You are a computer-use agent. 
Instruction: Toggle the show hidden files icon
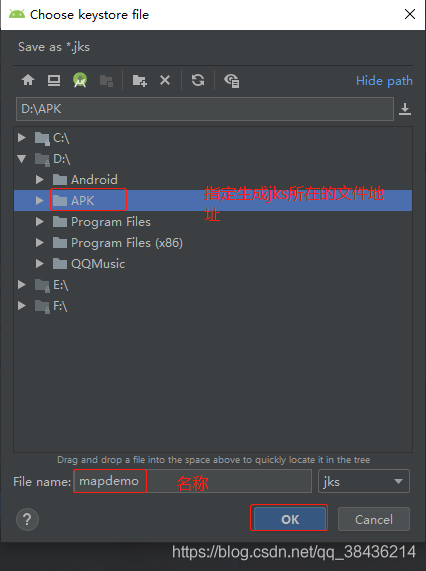click(232, 80)
